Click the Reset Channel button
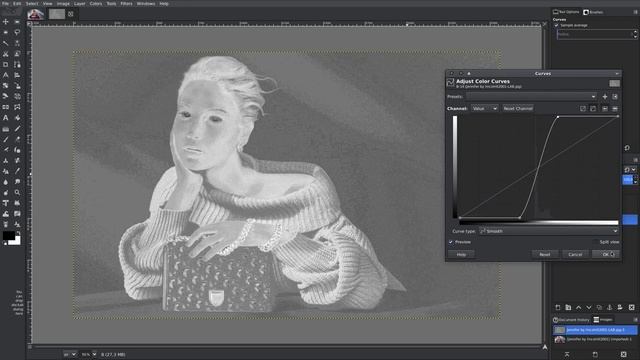The width and height of the screenshot is (640, 360). coord(518,109)
